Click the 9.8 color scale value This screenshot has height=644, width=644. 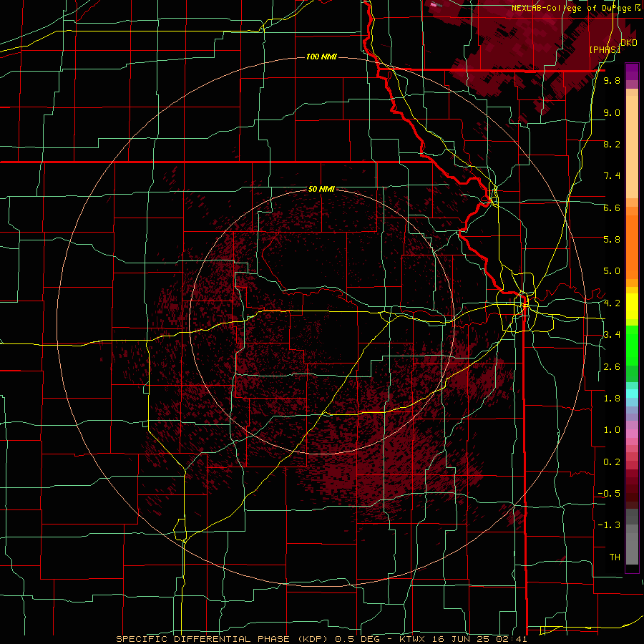[612, 81]
